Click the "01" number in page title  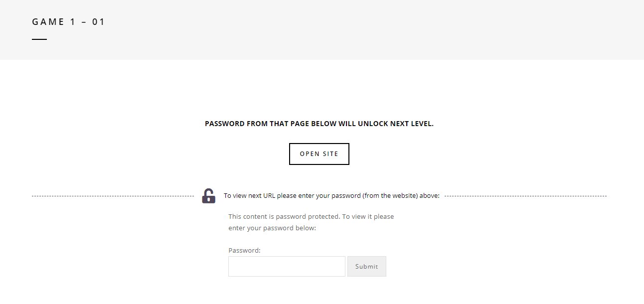tap(99, 22)
